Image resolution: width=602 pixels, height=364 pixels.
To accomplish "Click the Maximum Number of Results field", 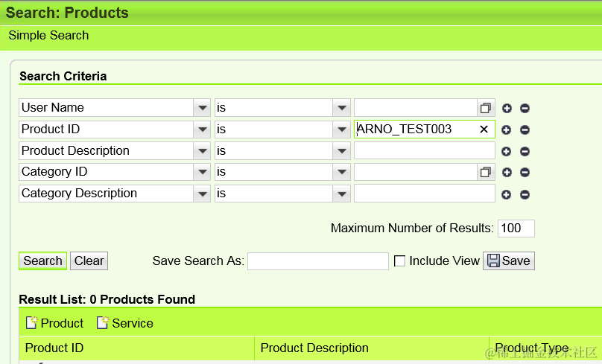I will point(516,229).
